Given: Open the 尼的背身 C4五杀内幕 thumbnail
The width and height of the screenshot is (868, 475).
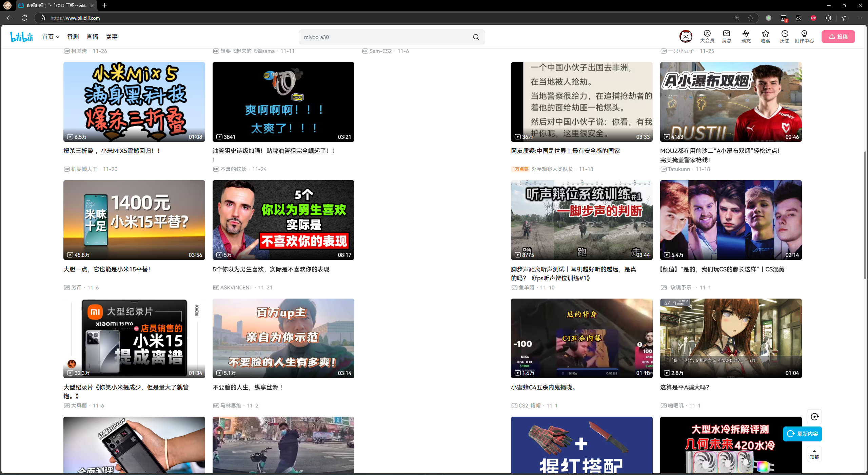Looking at the screenshot, I should pyautogui.click(x=581, y=338).
